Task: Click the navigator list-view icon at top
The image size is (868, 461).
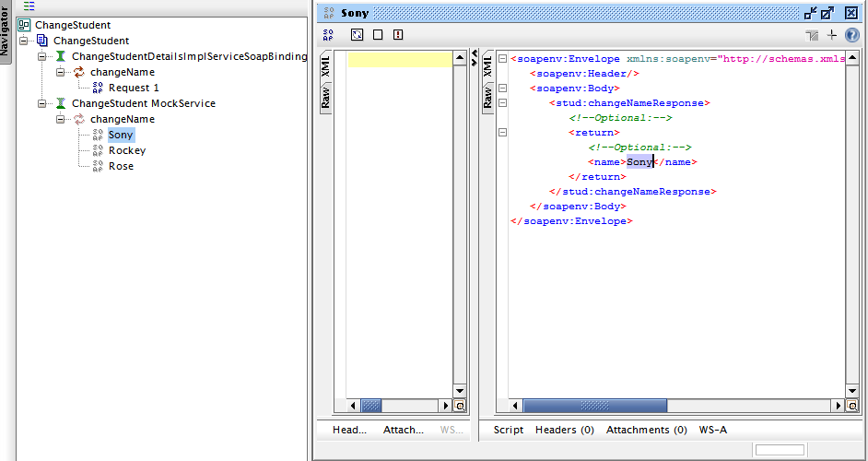Action: coord(29,6)
